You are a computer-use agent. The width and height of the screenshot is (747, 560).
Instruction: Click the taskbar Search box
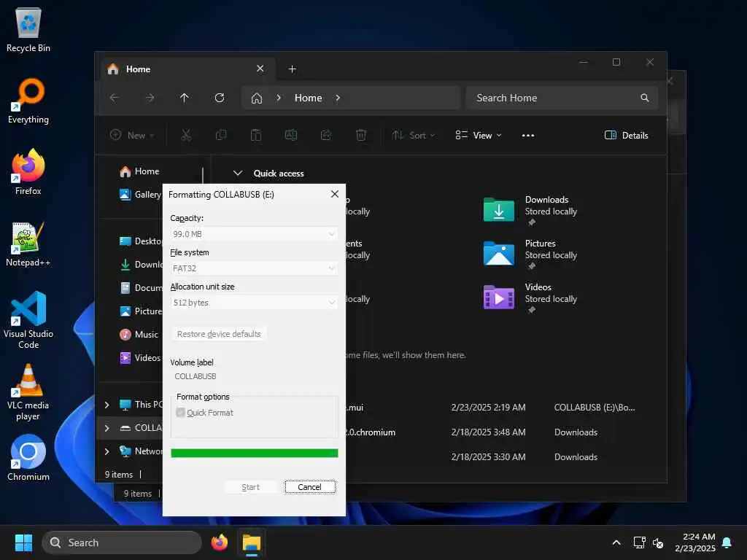[122, 542]
